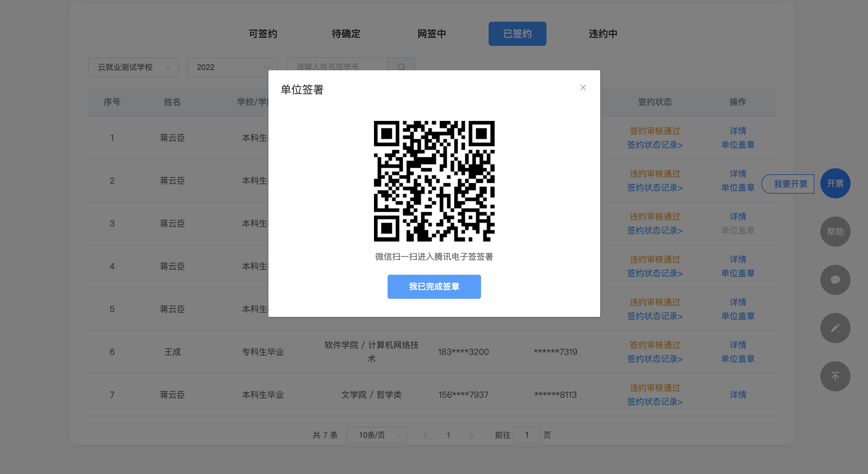
Task: Open the 帮助 floating button
Action: point(835,232)
